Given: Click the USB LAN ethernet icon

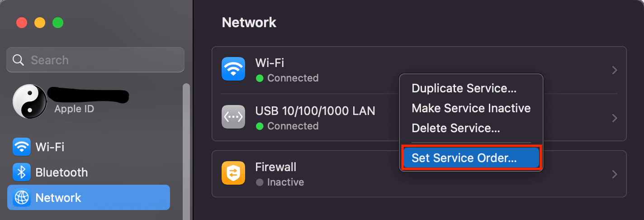Looking at the screenshot, I should pyautogui.click(x=233, y=117).
